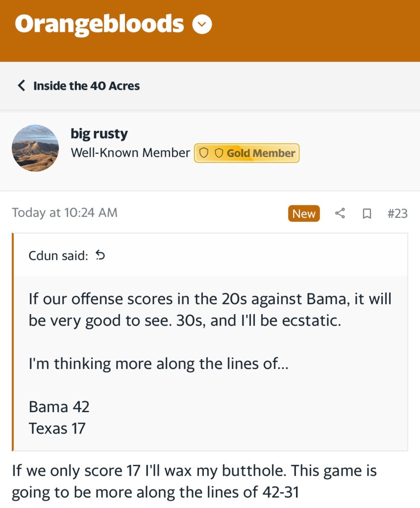Image resolution: width=420 pixels, height=508 pixels.
Task: Click the Today at 10:24 AM timestamp
Action: click(65, 213)
